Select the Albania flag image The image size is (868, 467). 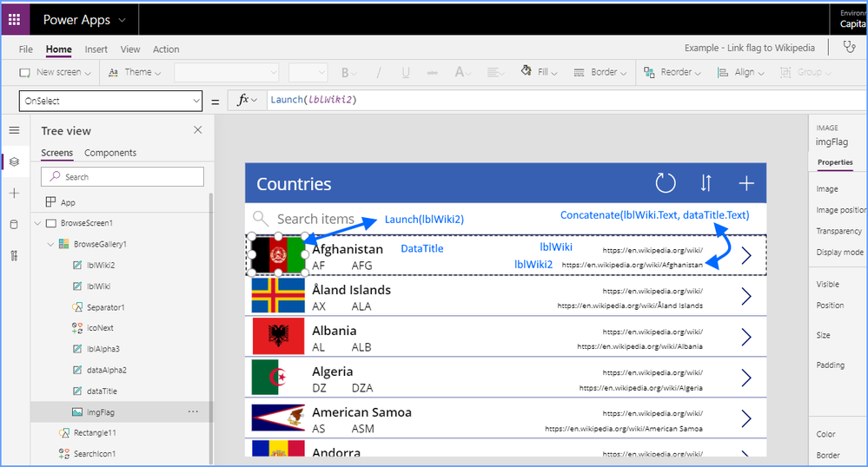(278, 336)
